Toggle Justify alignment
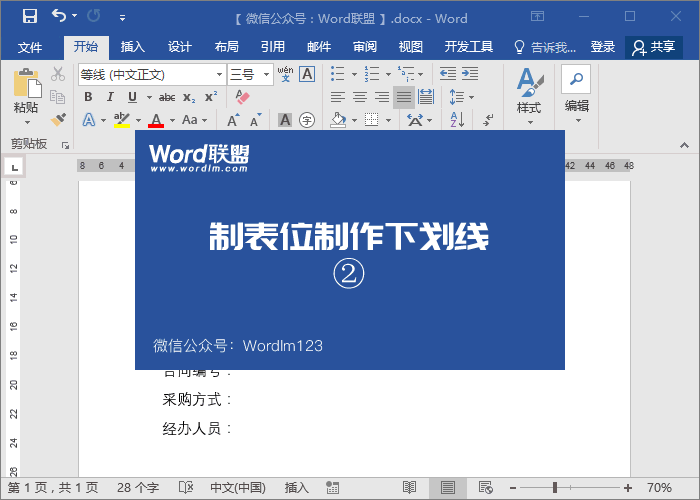The height and width of the screenshot is (500, 700). pyautogui.click(x=404, y=97)
